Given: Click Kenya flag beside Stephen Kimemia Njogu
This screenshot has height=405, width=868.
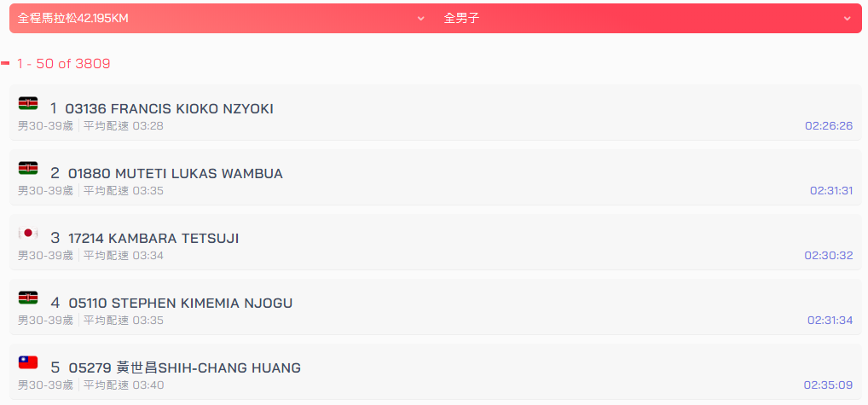Looking at the screenshot, I should point(27,298).
